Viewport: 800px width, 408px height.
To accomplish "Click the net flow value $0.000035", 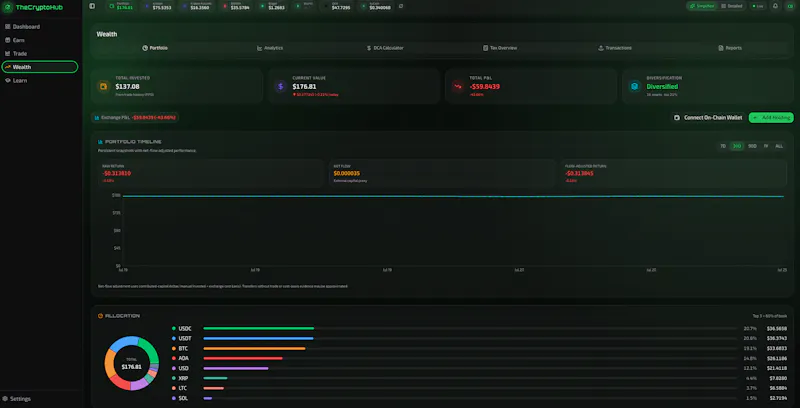I will [x=347, y=173].
